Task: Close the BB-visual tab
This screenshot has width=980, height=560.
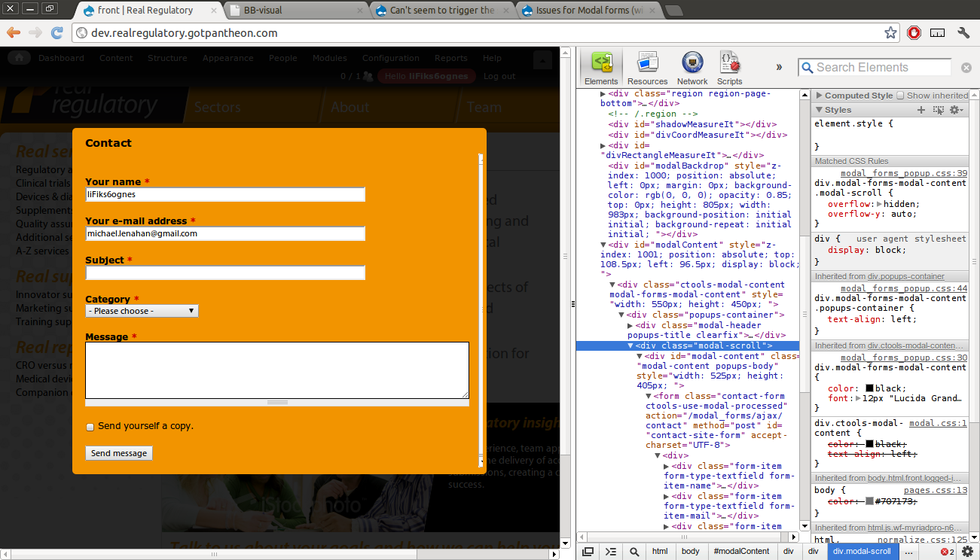Action: click(359, 11)
